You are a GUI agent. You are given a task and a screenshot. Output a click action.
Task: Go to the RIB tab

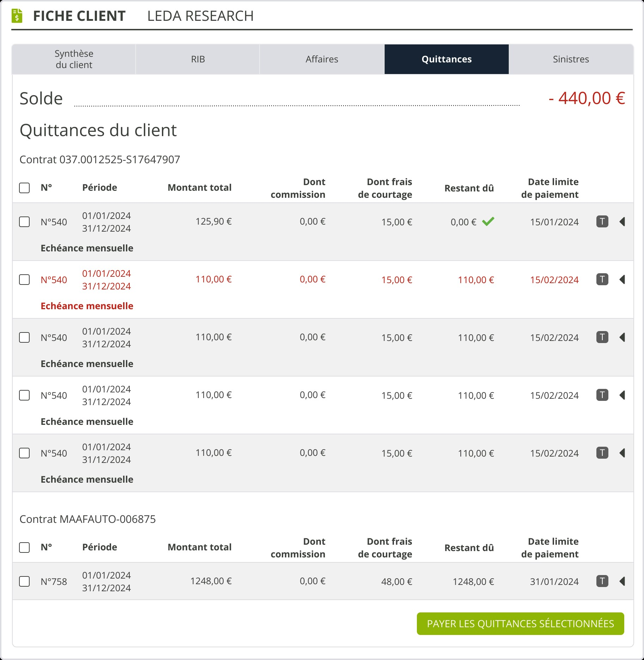(x=198, y=59)
